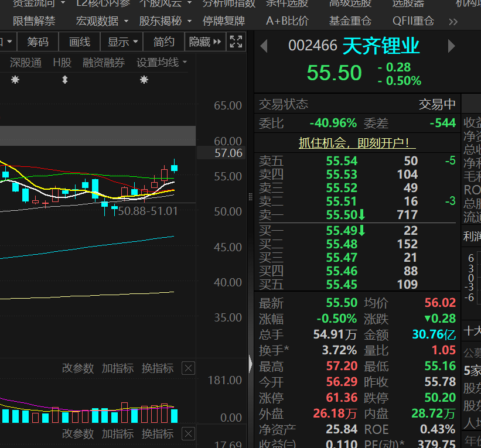Screen dimensions: 481x448
Task: Click 加指标 in the volume panel
Action: pyautogui.click(x=118, y=368)
